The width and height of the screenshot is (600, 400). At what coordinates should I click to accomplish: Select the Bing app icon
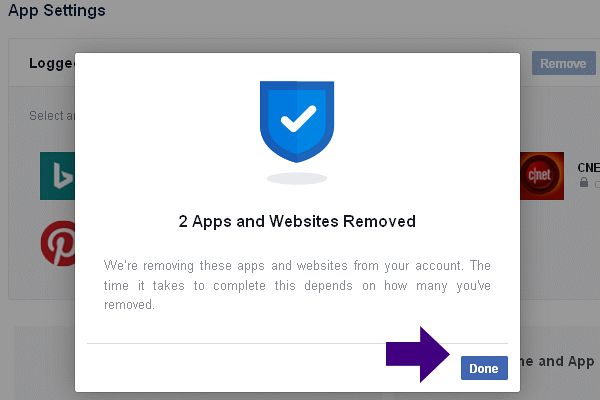[57, 176]
